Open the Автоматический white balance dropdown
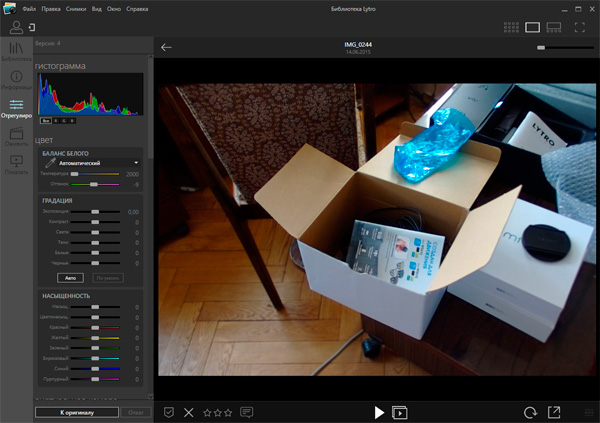Image resolution: width=600 pixels, height=423 pixels. tap(97, 162)
